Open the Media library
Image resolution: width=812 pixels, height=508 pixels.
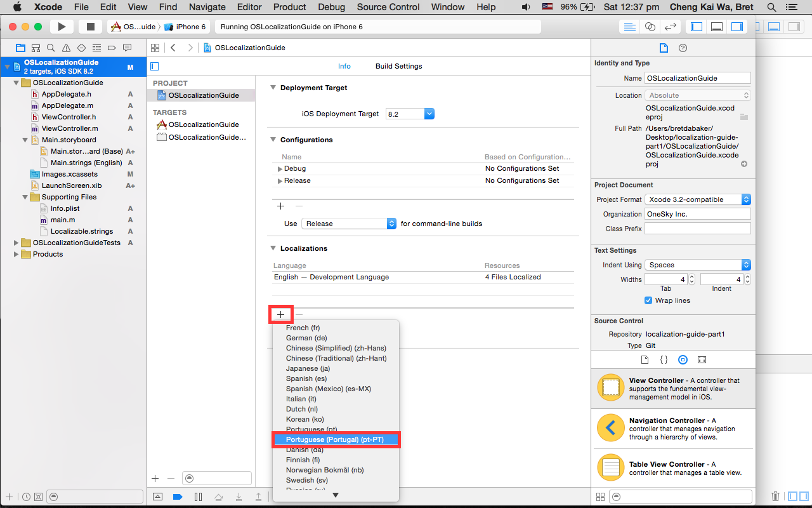[x=702, y=359]
